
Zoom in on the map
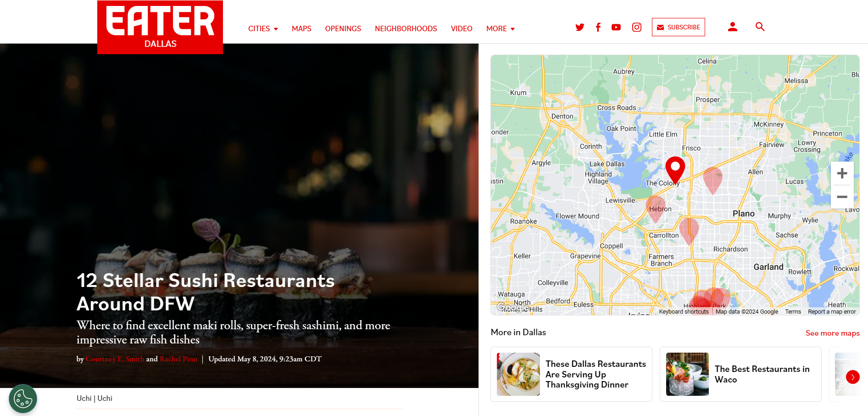[842, 173]
